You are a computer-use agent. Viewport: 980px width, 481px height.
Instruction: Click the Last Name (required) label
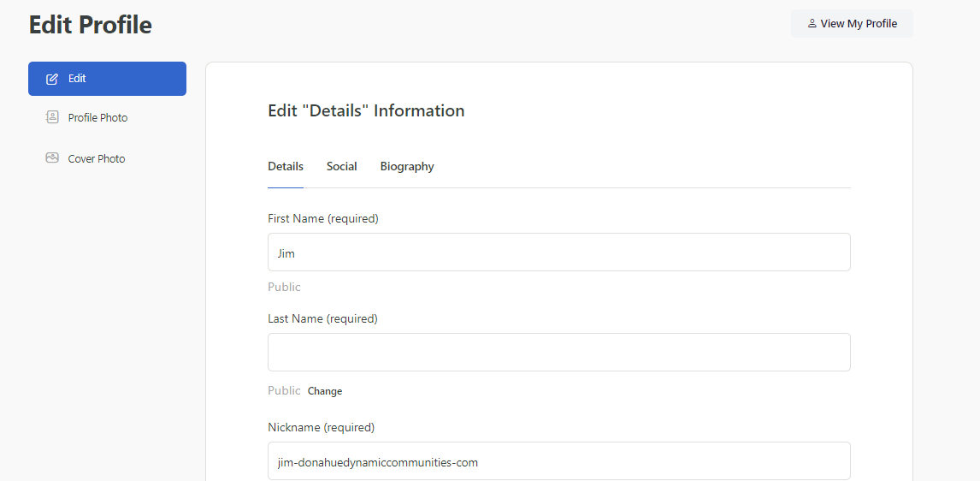322,319
